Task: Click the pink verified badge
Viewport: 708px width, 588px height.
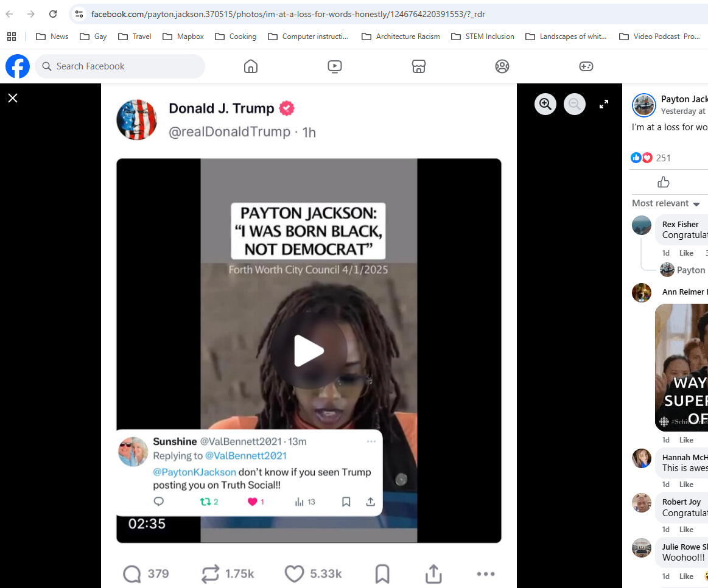Action: pyautogui.click(x=287, y=108)
